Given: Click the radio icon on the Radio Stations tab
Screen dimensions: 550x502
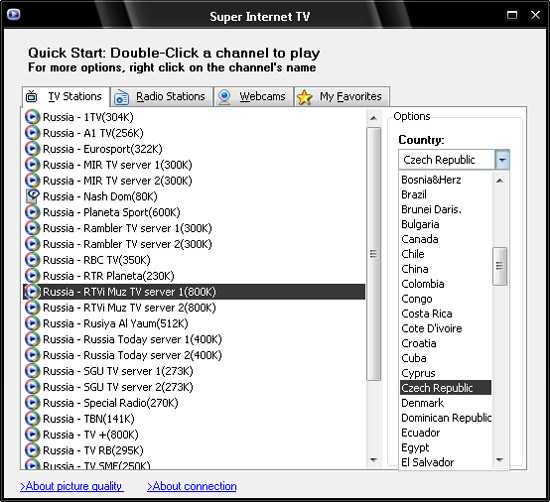Looking at the screenshot, I should (122, 97).
